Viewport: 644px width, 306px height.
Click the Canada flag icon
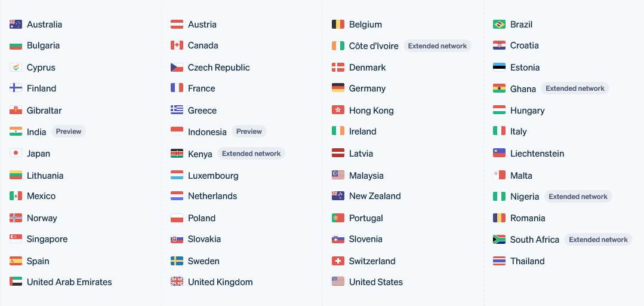pyautogui.click(x=177, y=45)
